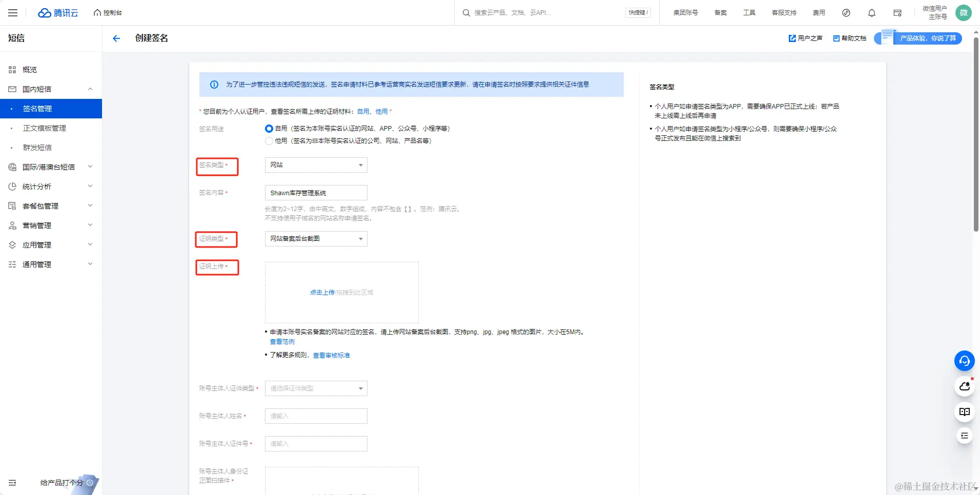Viewport: 980px width, 495px height.
Task: Select 签名管理 in the sidebar
Action: coord(51,109)
